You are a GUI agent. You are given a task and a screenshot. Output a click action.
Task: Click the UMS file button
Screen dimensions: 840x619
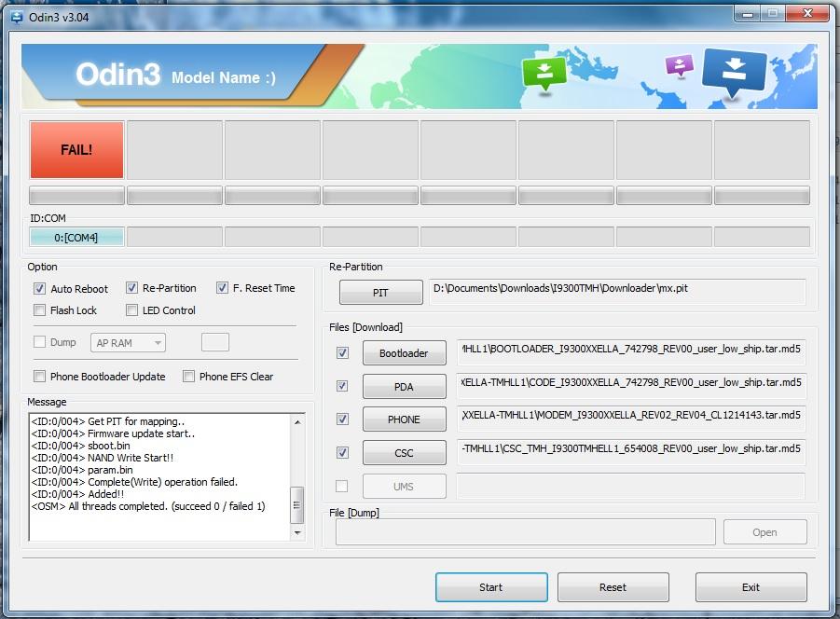(x=404, y=487)
